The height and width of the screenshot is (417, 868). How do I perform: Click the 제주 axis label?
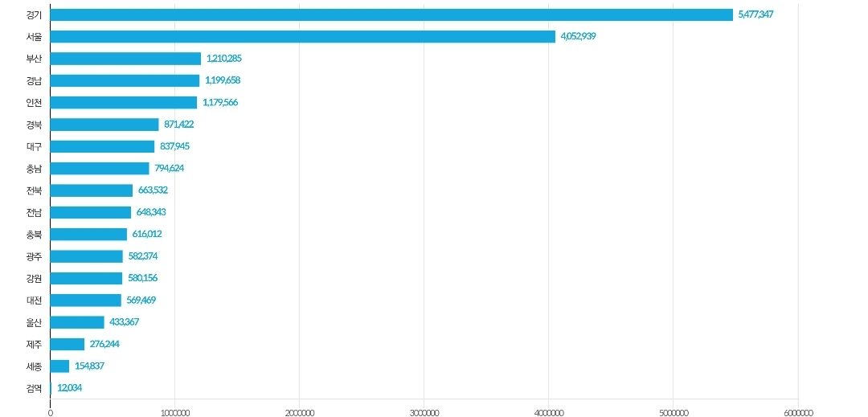[34, 344]
